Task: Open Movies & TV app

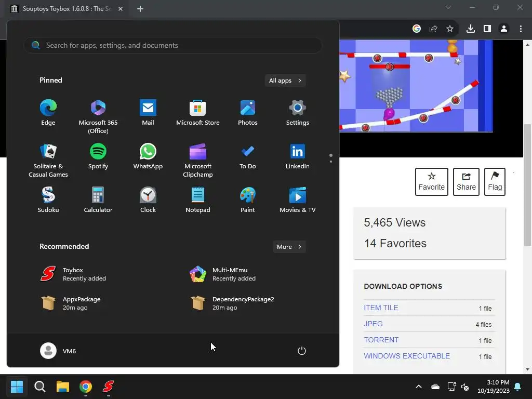Action: 298,200
